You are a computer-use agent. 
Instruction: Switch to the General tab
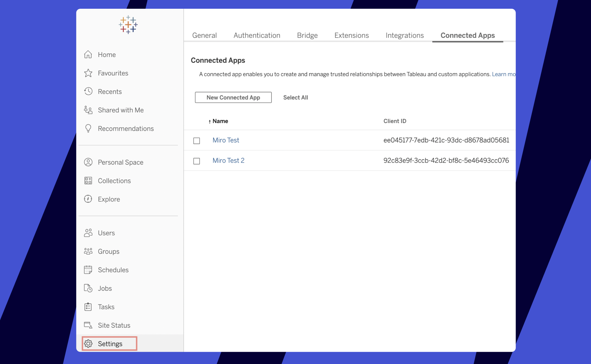point(204,35)
